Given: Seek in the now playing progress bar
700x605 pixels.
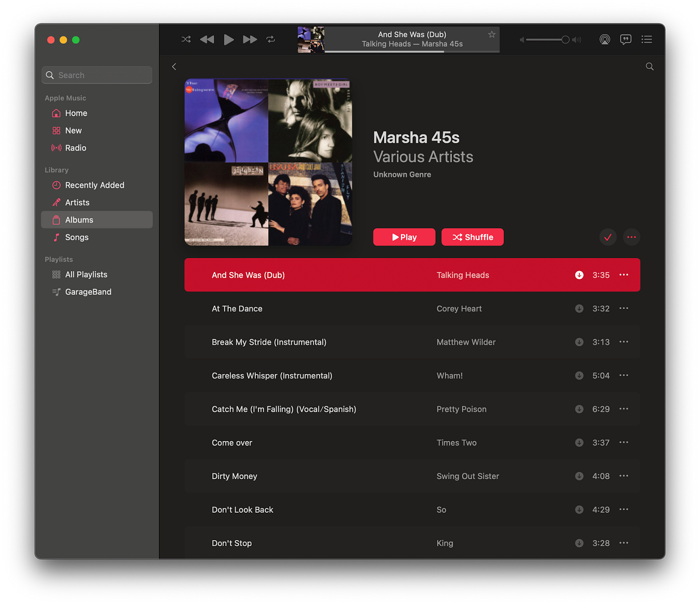Looking at the screenshot, I should 412,51.
